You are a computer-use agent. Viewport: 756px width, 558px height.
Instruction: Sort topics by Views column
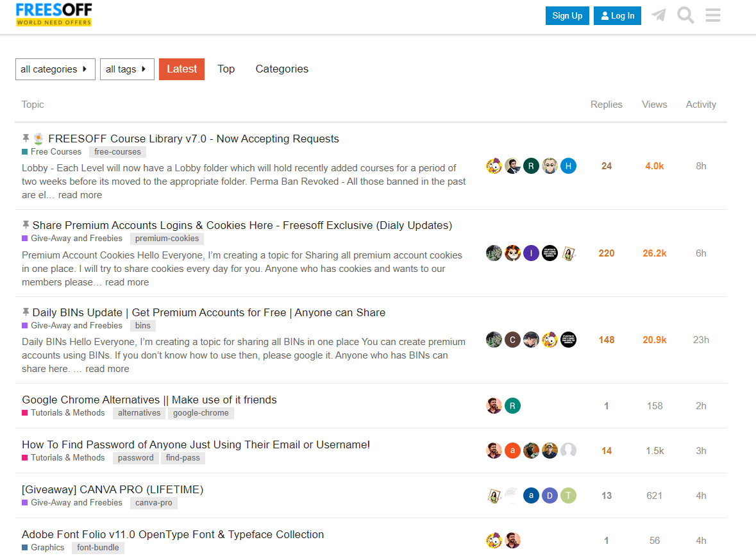pyautogui.click(x=654, y=105)
